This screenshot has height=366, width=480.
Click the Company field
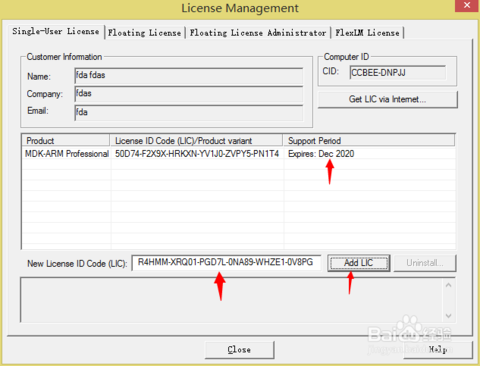tap(189, 94)
